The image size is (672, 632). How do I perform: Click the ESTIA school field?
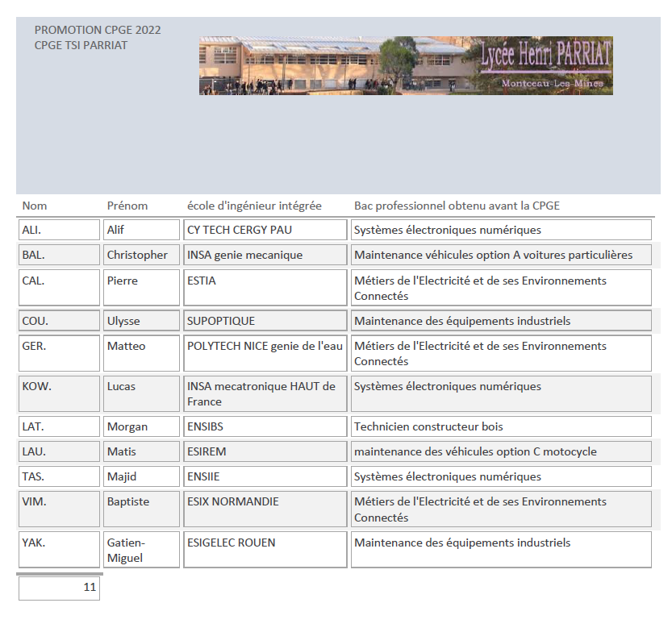[x=265, y=287]
